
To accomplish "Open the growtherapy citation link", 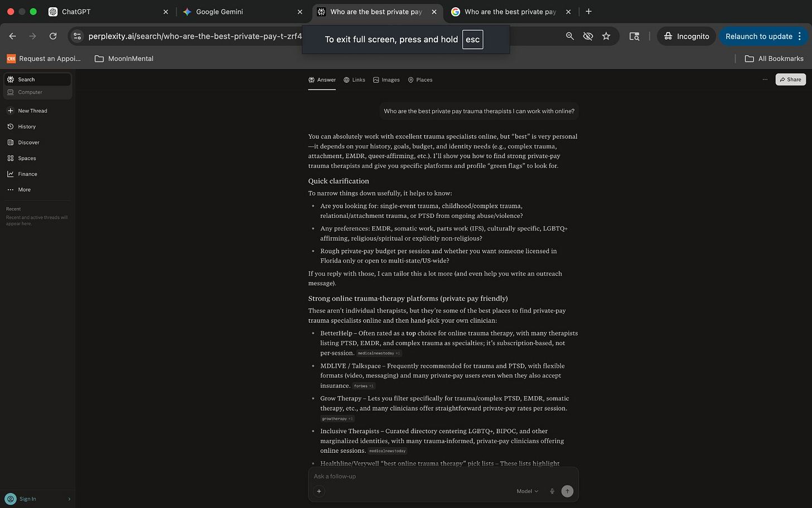I will pyautogui.click(x=337, y=419).
